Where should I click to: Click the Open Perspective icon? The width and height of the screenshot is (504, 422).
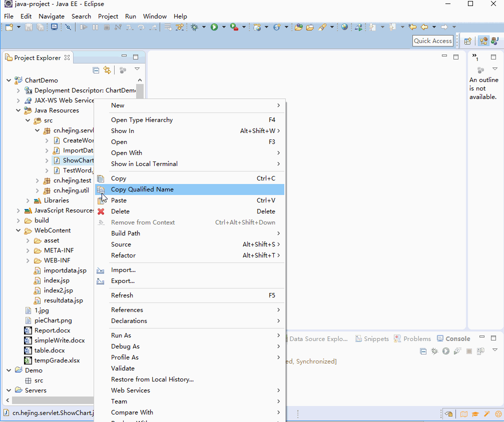(x=468, y=41)
